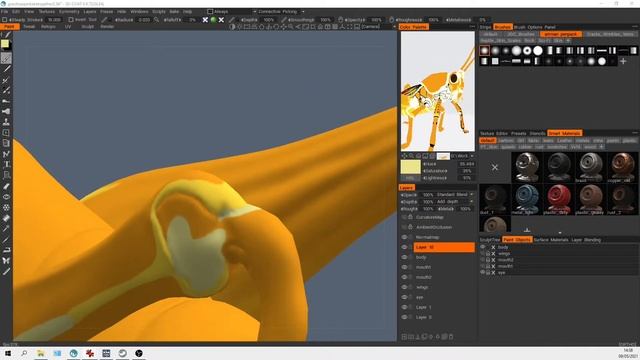Select the airbrush tool in left toolbar

point(6,111)
